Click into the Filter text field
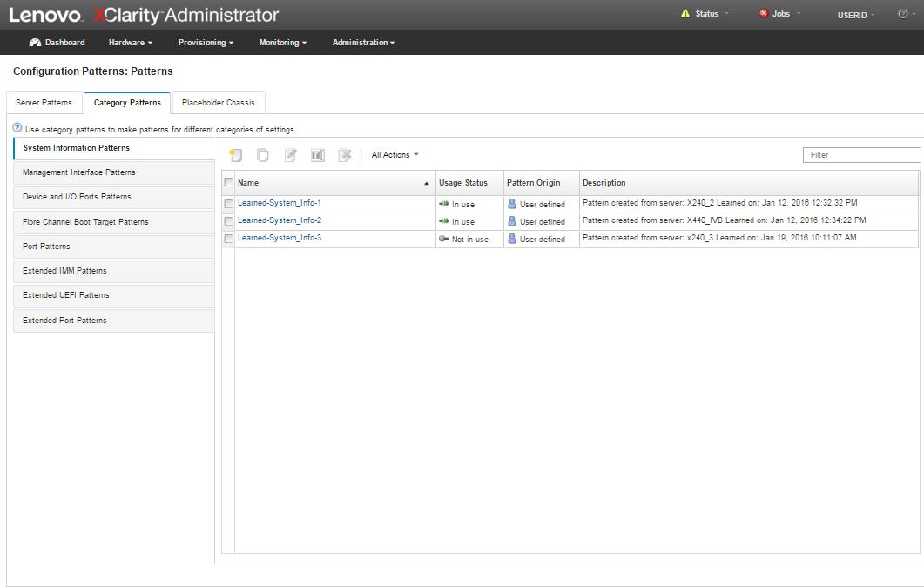The height and width of the screenshot is (588, 924). [x=862, y=155]
